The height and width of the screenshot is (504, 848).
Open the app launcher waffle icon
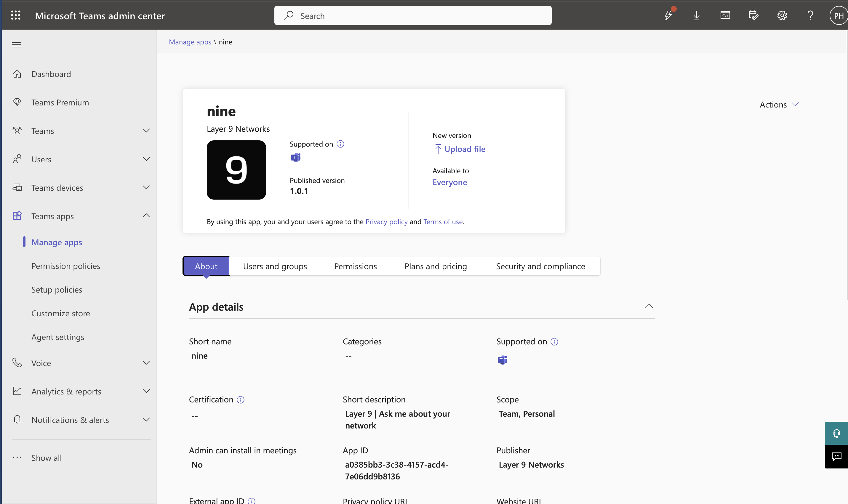tap(16, 15)
